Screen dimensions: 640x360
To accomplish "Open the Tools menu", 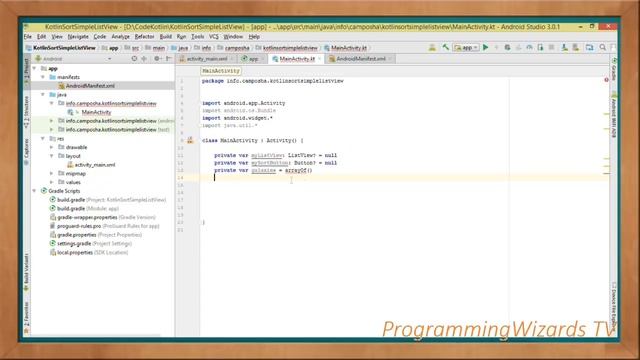I will coord(198,37).
